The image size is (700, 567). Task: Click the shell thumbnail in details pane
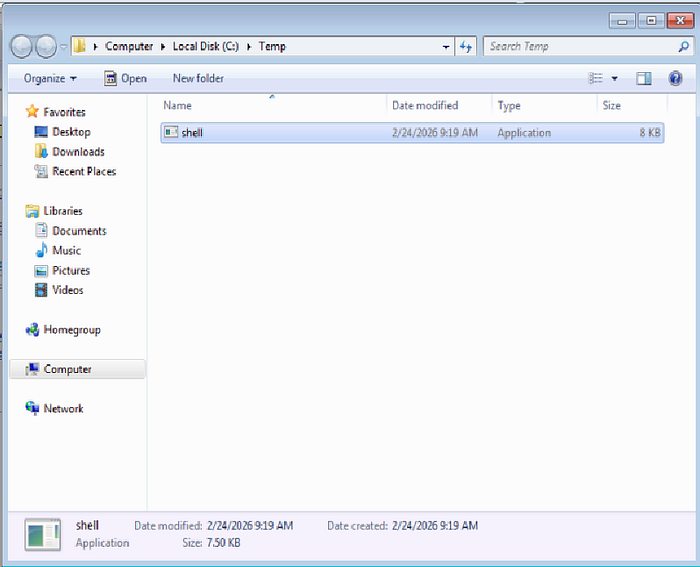pos(43,535)
